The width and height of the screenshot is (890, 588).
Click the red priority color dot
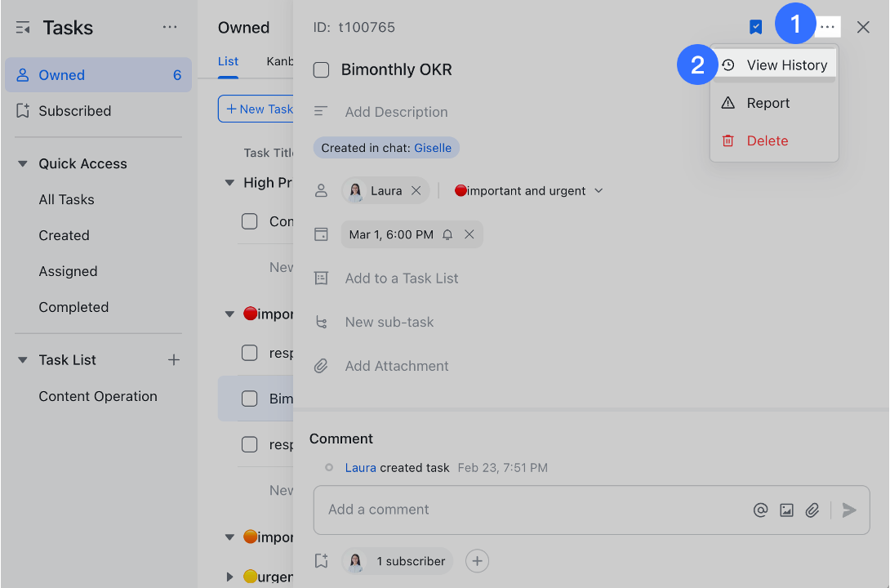pyautogui.click(x=463, y=189)
